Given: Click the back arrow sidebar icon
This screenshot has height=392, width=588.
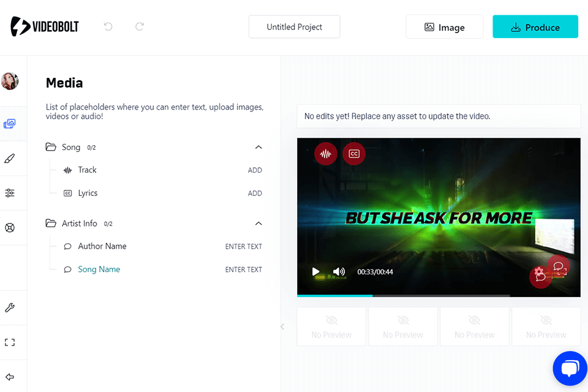Looking at the screenshot, I should (10, 377).
